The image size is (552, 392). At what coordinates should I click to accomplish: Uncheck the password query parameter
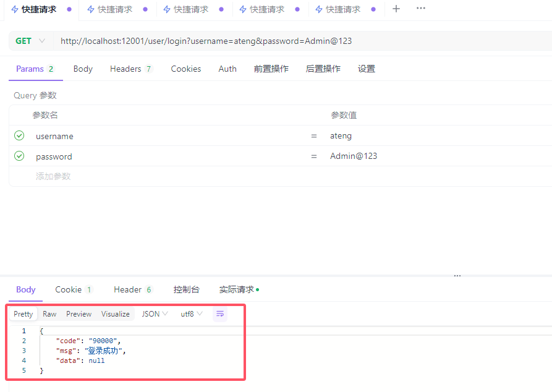tap(19, 156)
